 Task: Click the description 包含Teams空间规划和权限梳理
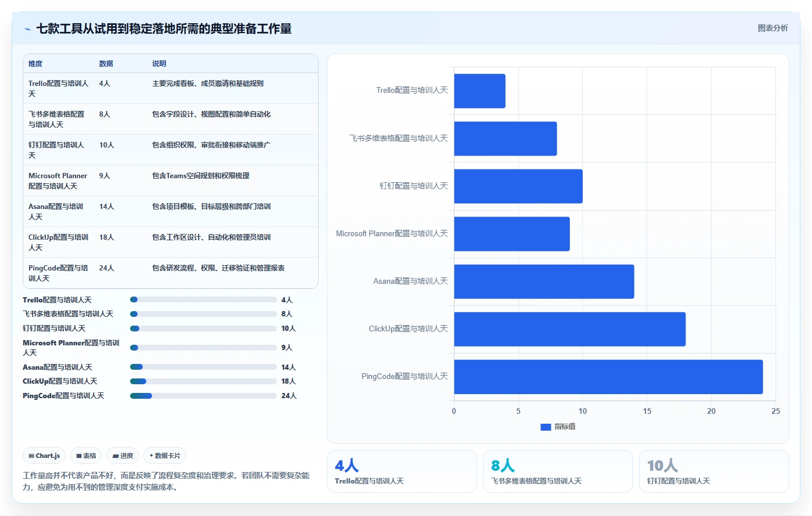point(201,176)
